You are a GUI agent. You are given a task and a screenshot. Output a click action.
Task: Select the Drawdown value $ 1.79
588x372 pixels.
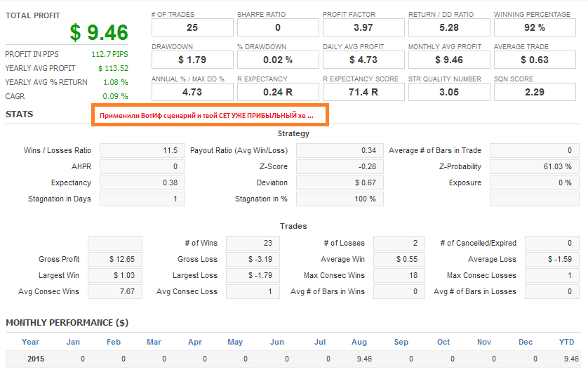point(192,60)
